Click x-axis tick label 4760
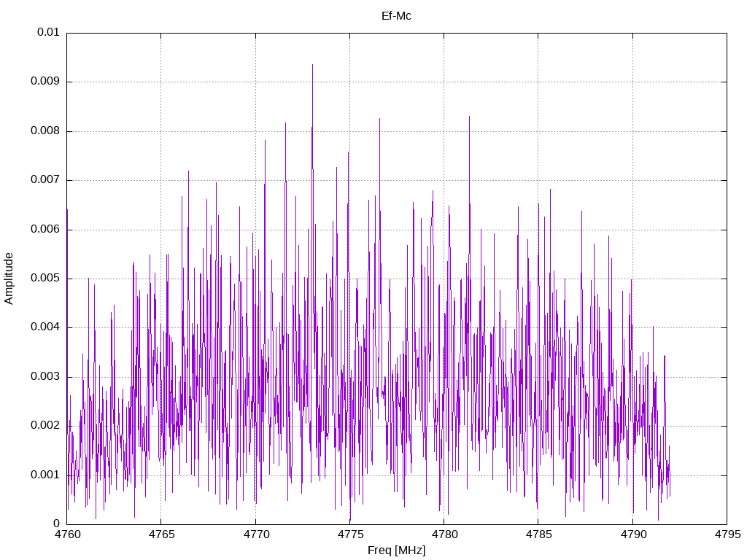 67,534
